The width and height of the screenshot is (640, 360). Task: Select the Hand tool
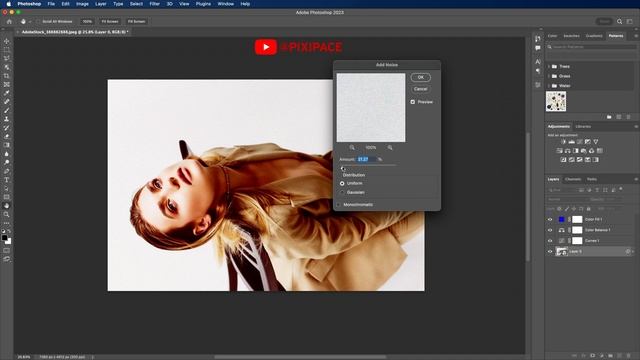click(x=7, y=206)
